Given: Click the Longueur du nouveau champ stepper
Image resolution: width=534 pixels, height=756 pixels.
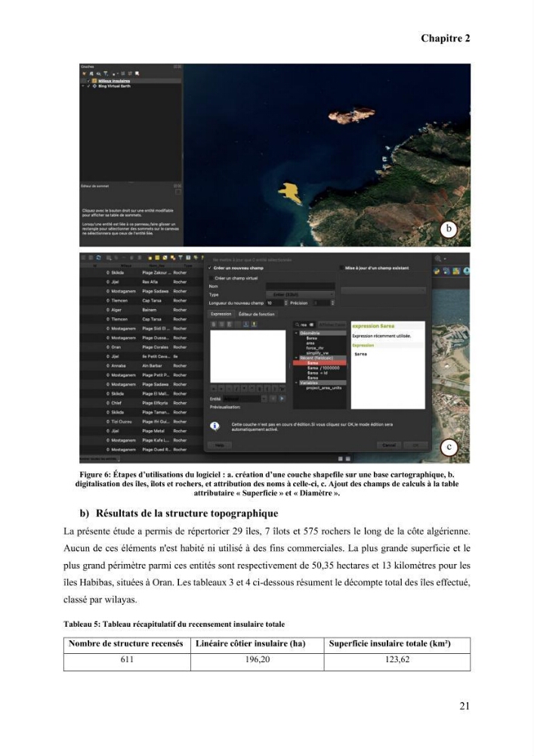Looking at the screenshot, I should (x=286, y=303).
